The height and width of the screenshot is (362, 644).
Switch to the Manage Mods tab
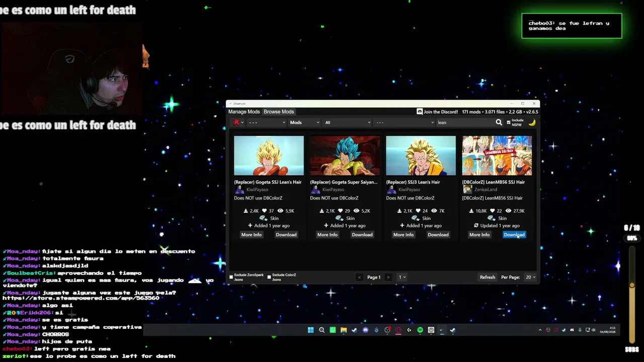pos(244,112)
